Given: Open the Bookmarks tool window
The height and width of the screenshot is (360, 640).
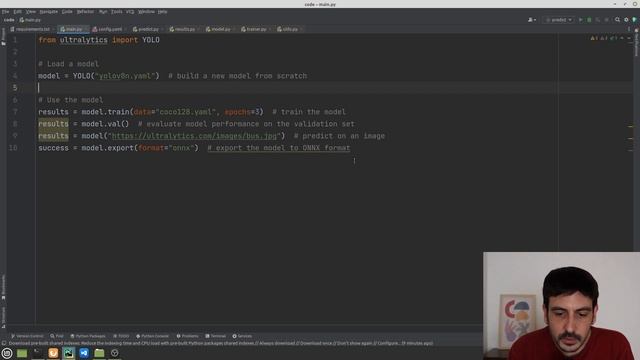Looking at the screenshot, I should [x=3, y=287].
